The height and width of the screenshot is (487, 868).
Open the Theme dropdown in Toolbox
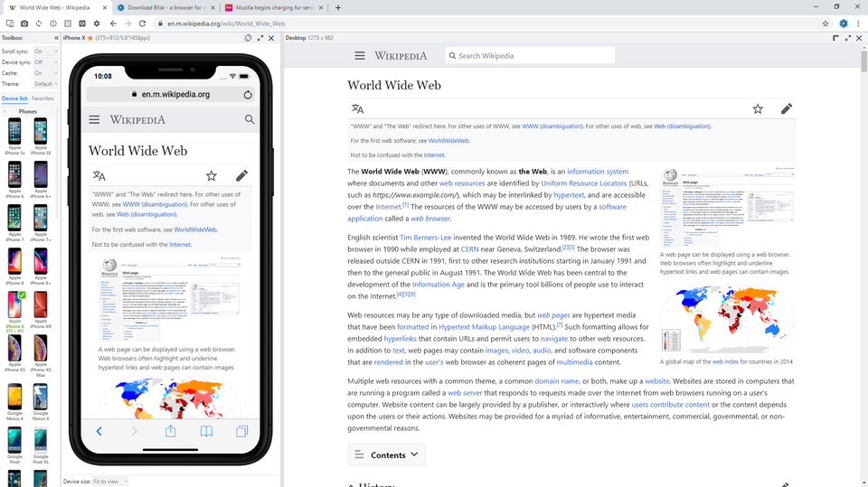(x=43, y=84)
